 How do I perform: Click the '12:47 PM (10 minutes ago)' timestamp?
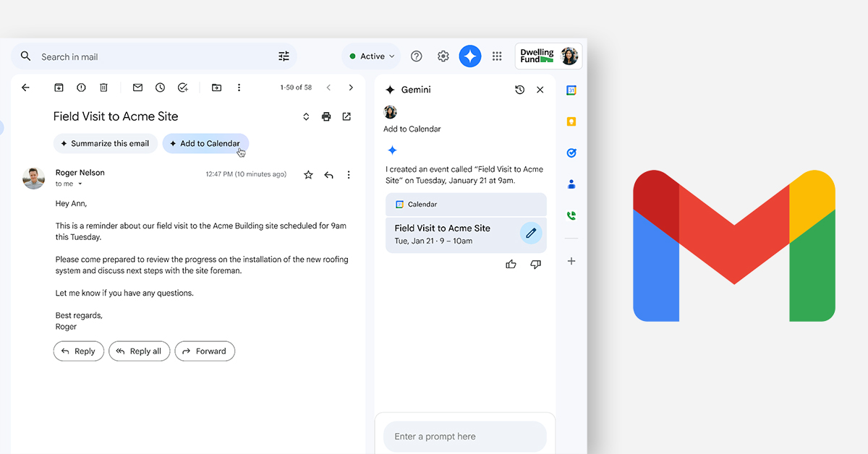246,174
